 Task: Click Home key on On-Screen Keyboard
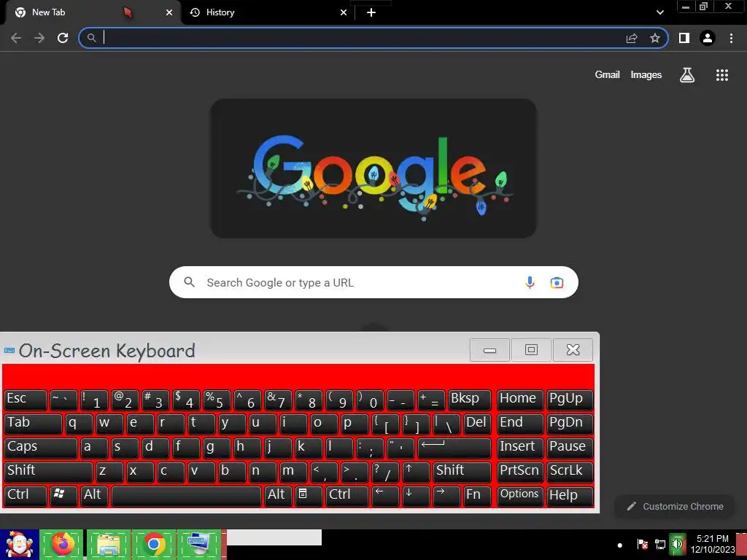point(520,400)
